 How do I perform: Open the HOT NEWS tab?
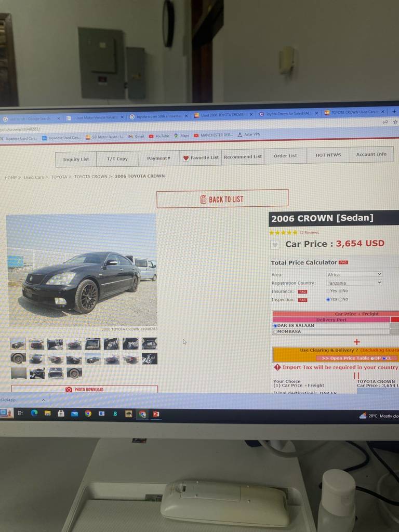point(328,155)
